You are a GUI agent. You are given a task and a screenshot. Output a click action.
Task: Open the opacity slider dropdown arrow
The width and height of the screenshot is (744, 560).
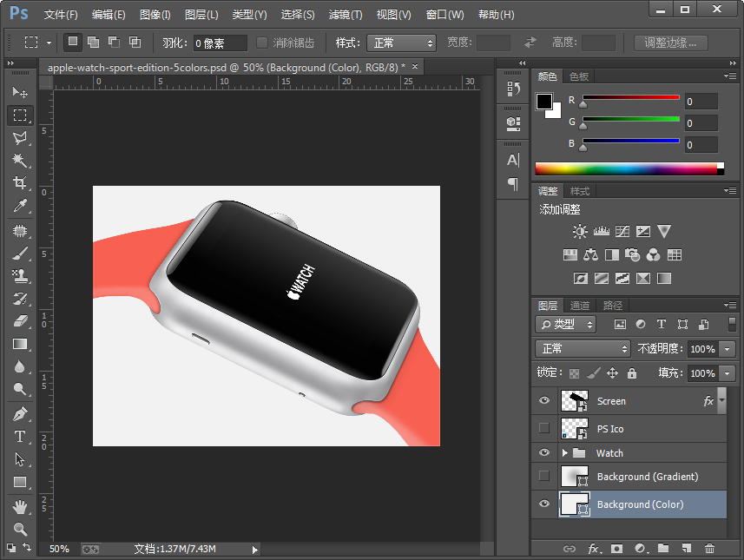point(727,349)
